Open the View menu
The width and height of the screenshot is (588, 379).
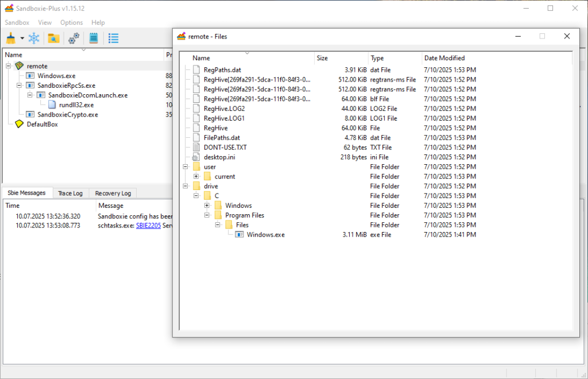[45, 22]
